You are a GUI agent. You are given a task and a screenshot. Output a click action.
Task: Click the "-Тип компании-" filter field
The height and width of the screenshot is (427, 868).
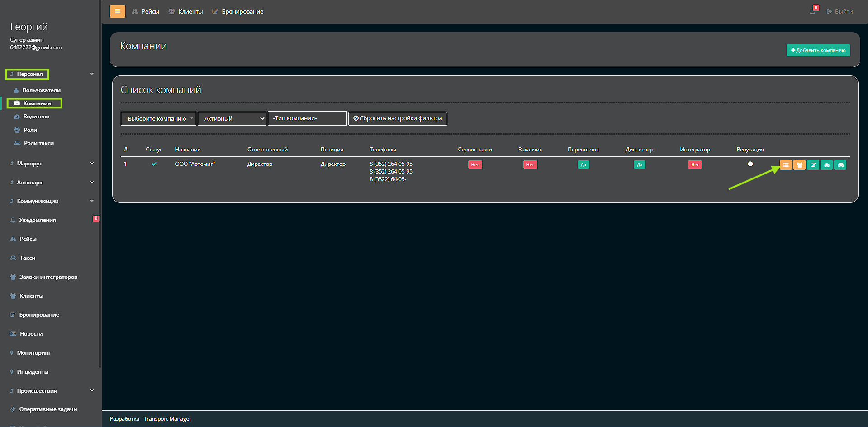[x=307, y=118]
